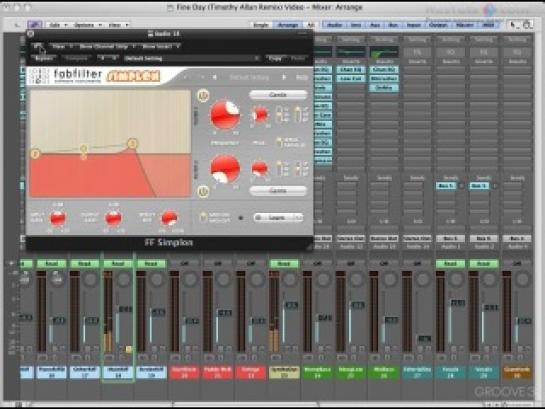
Task: Click the pan knob on track 30
Action: (x=522, y=279)
